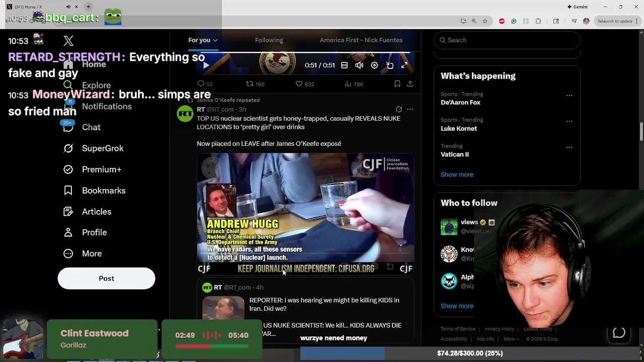
Task: Open more options on RT post
Action: pos(410,109)
